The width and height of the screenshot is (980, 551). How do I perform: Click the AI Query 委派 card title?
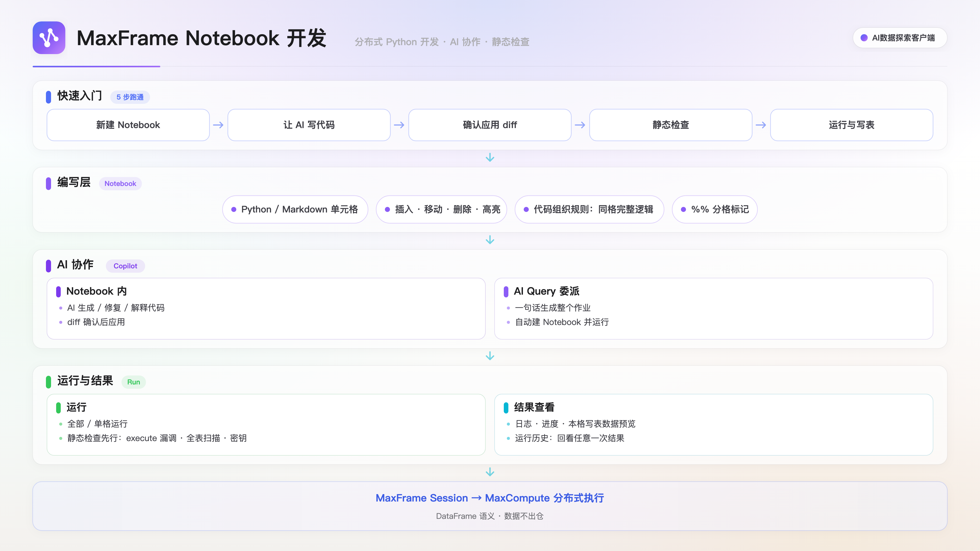[x=547, y=291]
